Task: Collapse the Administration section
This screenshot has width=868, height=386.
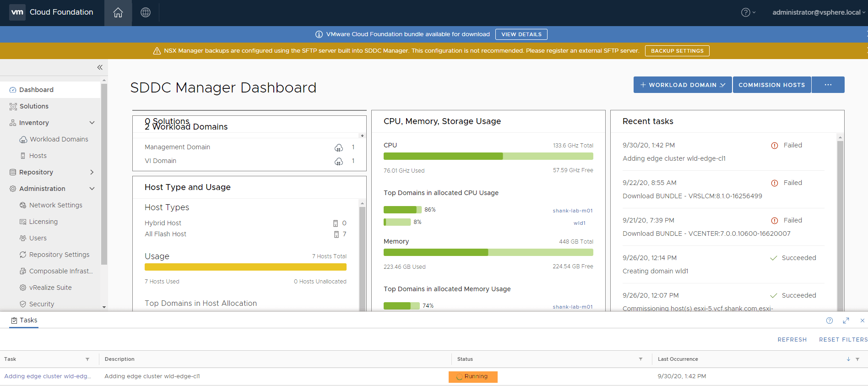Action: coord(92,189)
